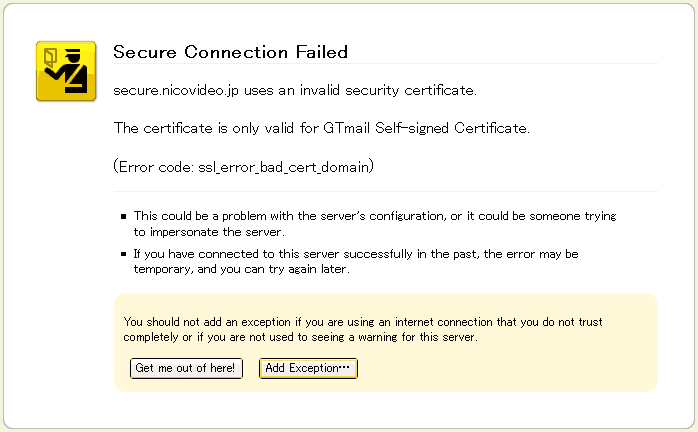Click the second square bullet marker
Image resolution: width=698 pixels, height=432 pixels.
(123, 254)
